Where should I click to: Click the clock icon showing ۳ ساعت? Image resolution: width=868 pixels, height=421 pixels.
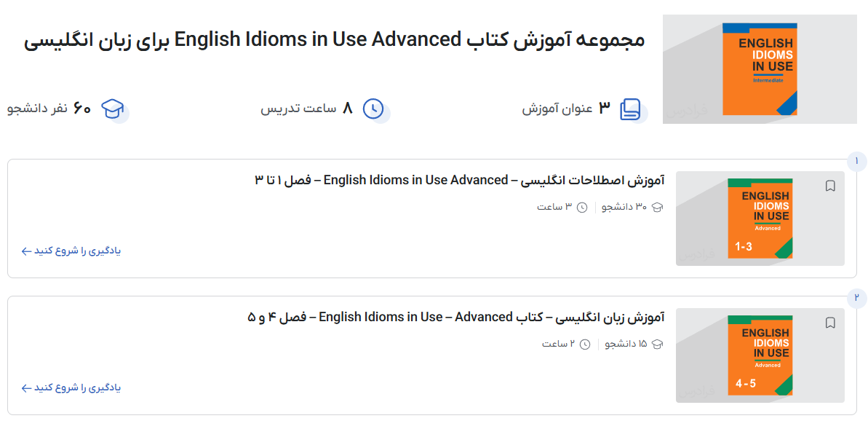click(582, 207)
